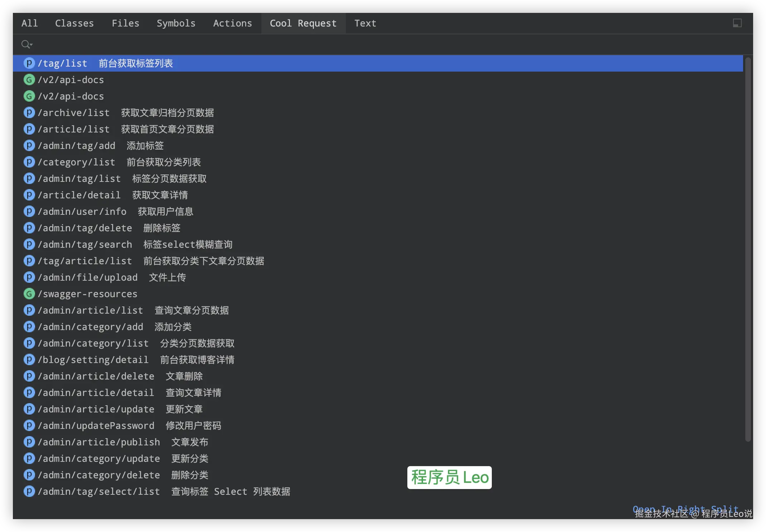Switch to the Actions tab
Viewport: 766px width, 532px height.
coord(233,23)
